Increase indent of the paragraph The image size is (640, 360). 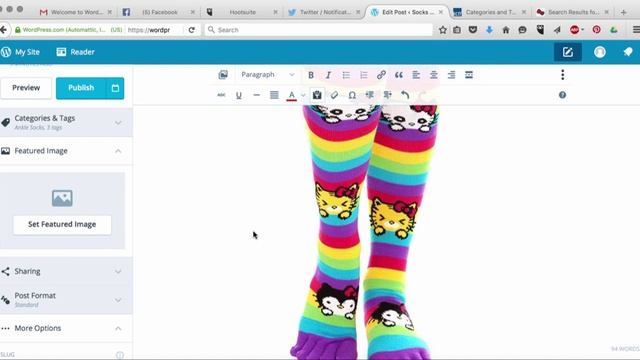(387, 95)
